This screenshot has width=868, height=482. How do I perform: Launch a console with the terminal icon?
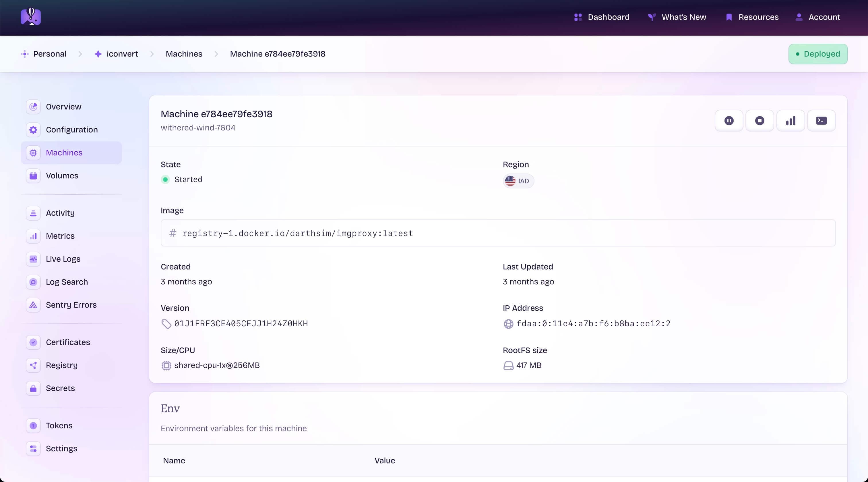821,120
